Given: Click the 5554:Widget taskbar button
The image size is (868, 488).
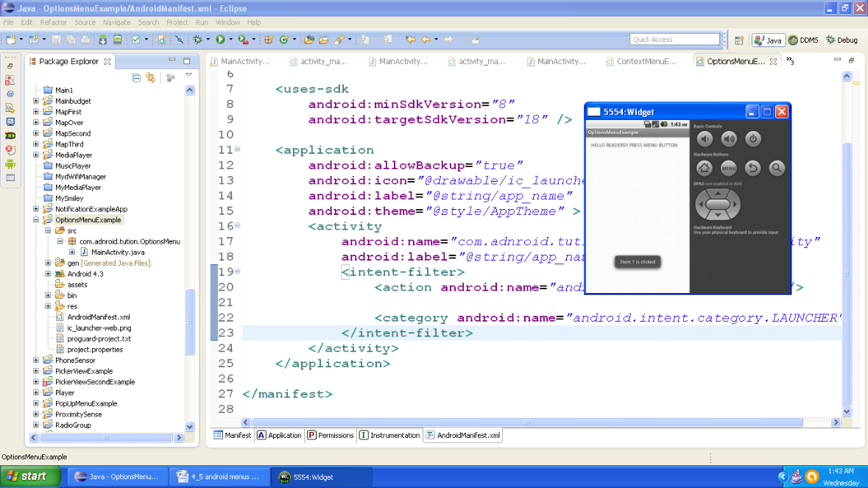Looking at the screenshot, I should click(321, 477).
